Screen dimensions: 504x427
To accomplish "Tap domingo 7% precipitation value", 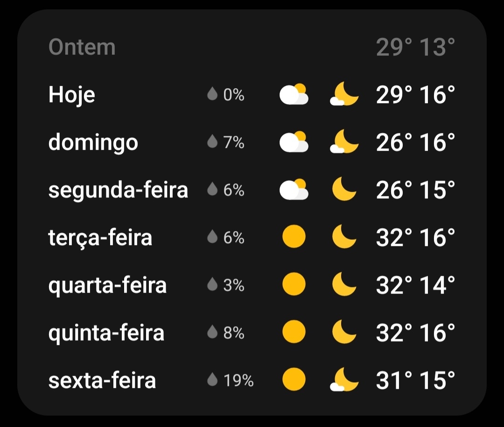I will point(234,142).
